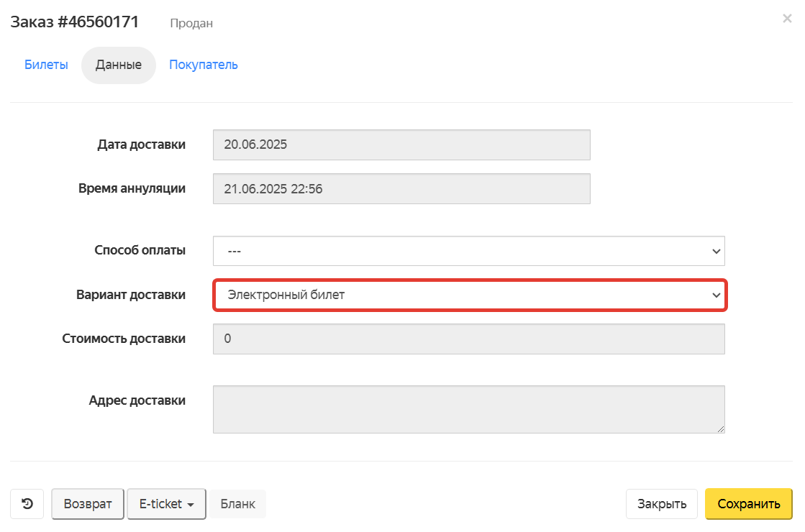805x532 pixels.
Task: Click the resize grip of the address textarea
Action: tap(720, 428)
